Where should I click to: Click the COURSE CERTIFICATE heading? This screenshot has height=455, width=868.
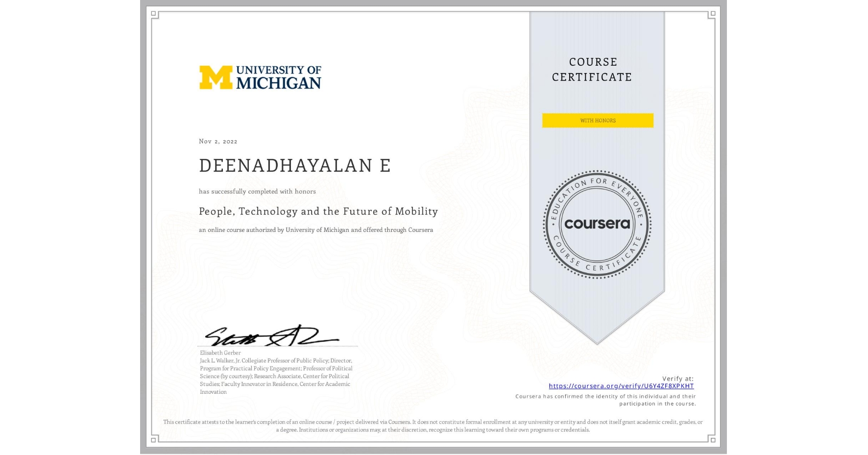tap(592, 70)
